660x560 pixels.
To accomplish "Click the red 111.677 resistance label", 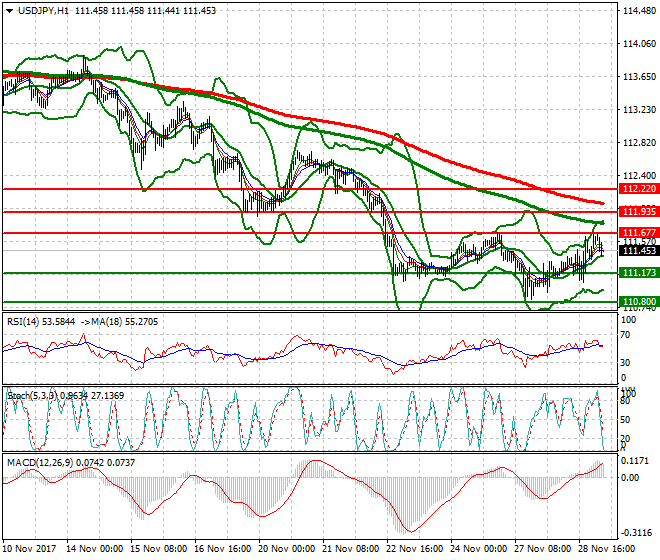I will [639, 233].
